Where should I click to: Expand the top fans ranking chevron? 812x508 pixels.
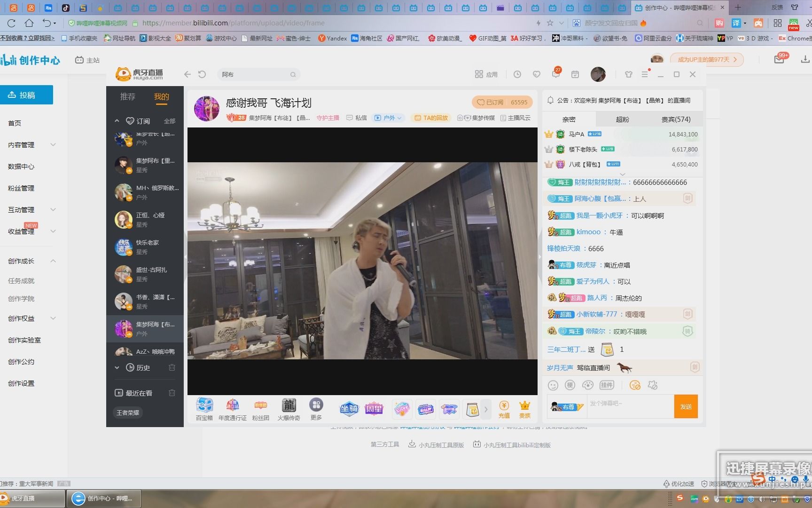[623, 174]
